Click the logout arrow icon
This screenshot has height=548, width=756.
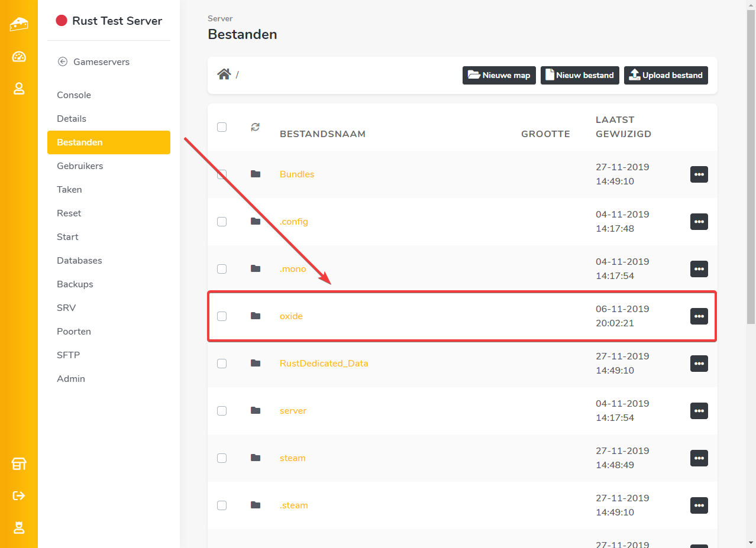click(x=19, y=495)
